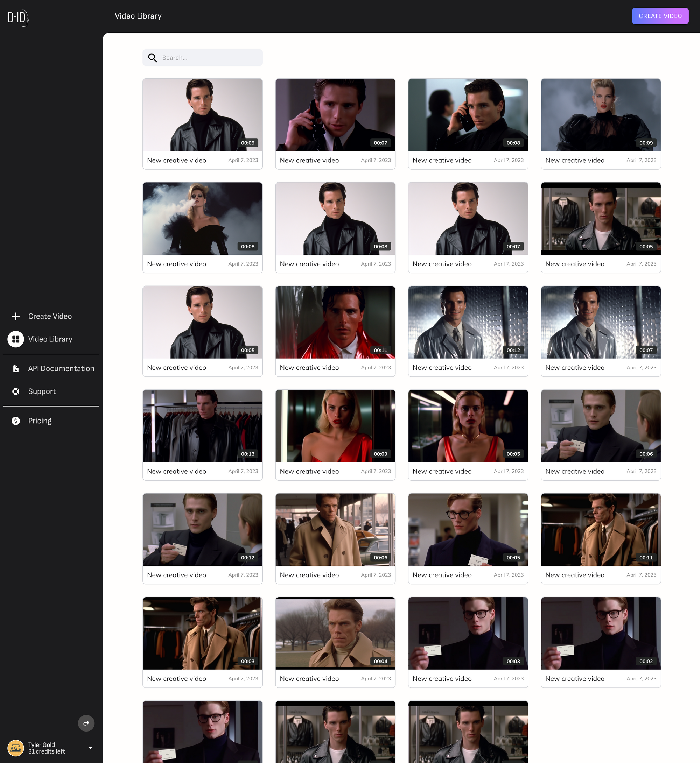
Task: Click the Video Library grid icon
Action: 15,339
